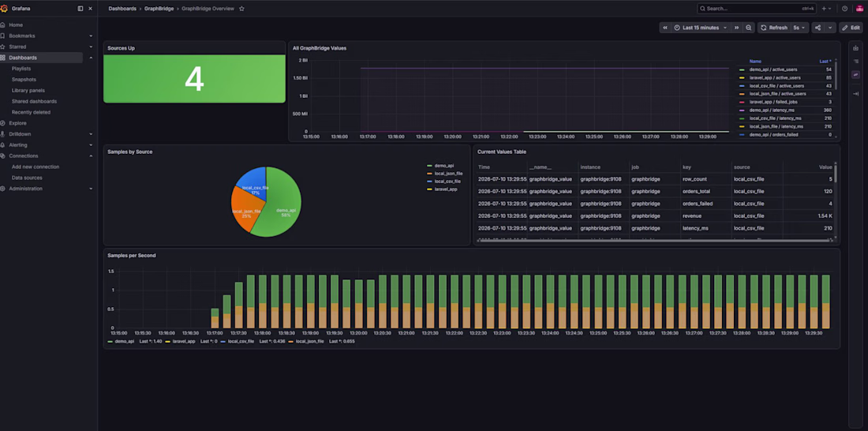Toggle demo_api / active_users series in legend
868x431 pixels.
pos(773,69)
